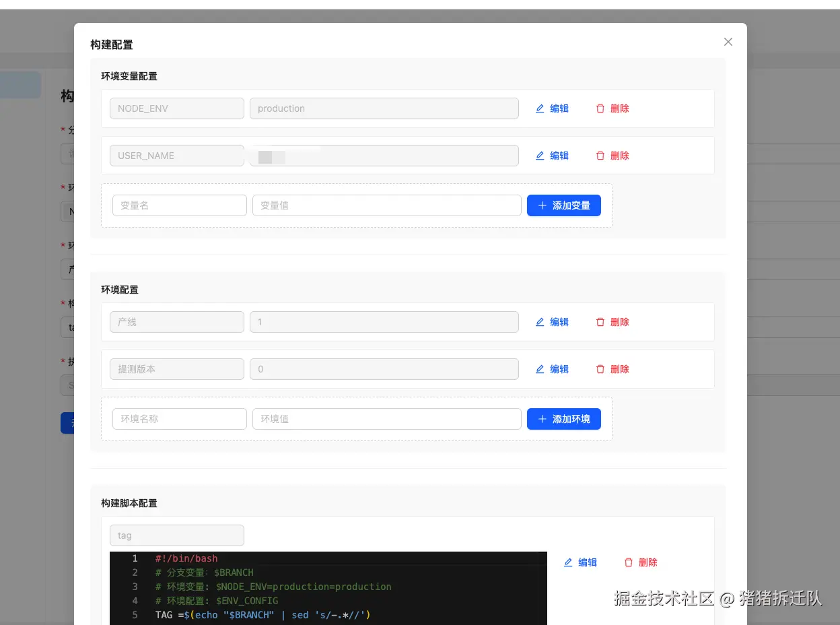
Task: Edit the NODE_ENV variable row
Action: [x=552, y=108]
